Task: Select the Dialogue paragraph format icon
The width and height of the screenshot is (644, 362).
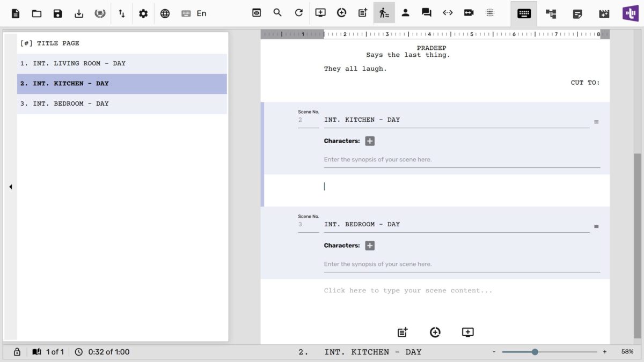Action: 427,13
